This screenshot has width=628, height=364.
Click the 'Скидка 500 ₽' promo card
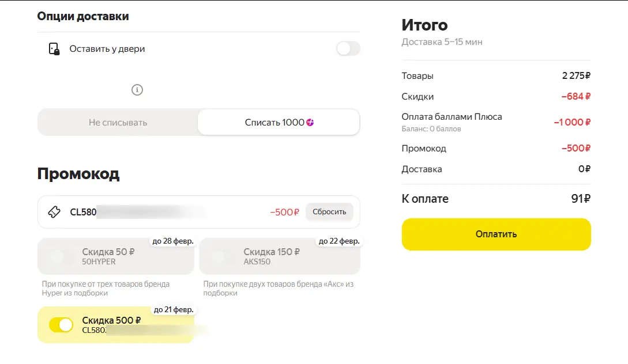116,325
